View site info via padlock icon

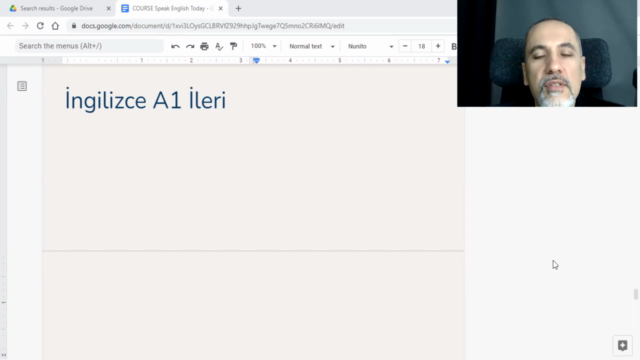click(74, 26)
